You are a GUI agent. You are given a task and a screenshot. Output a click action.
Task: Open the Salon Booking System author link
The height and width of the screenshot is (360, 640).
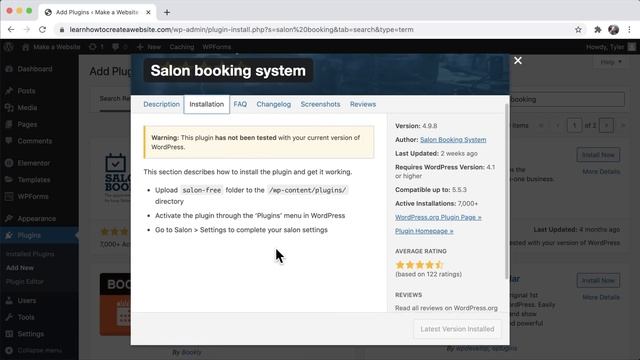453,140
